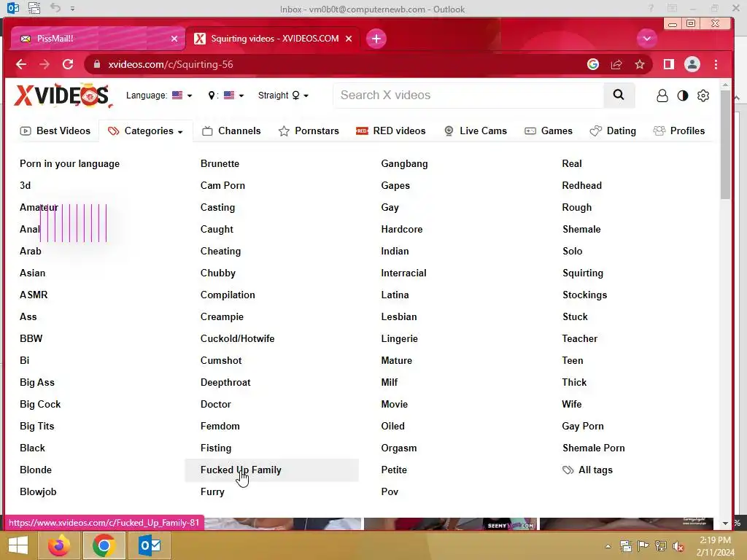Open the site settings gear icon

(x=703, y=96)
